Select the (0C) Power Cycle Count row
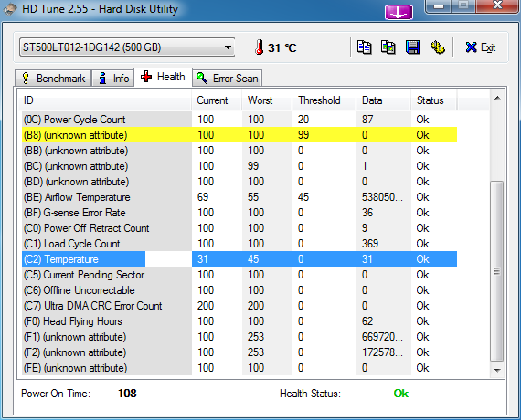Viewport: 521px width, 420px height. (239, 120)
